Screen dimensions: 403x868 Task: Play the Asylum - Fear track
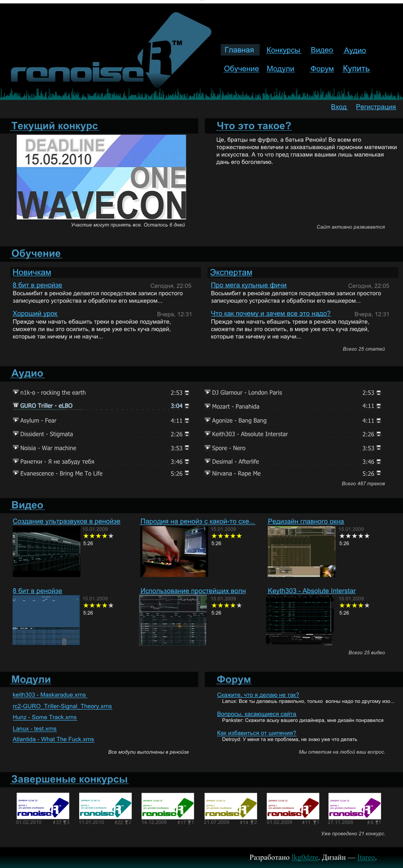[x=16, y=420]
